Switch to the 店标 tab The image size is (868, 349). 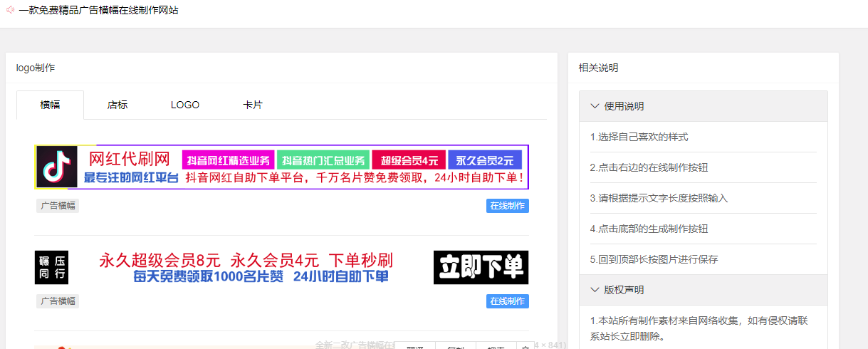[x=117, y=105]
